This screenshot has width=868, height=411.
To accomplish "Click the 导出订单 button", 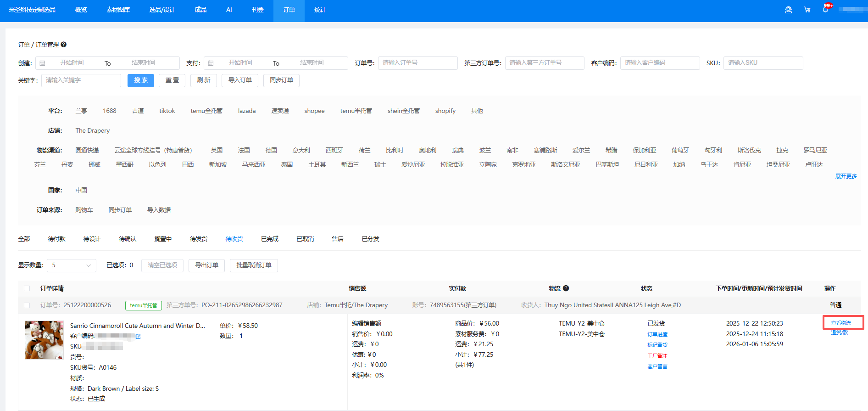I will pos(206,265).
